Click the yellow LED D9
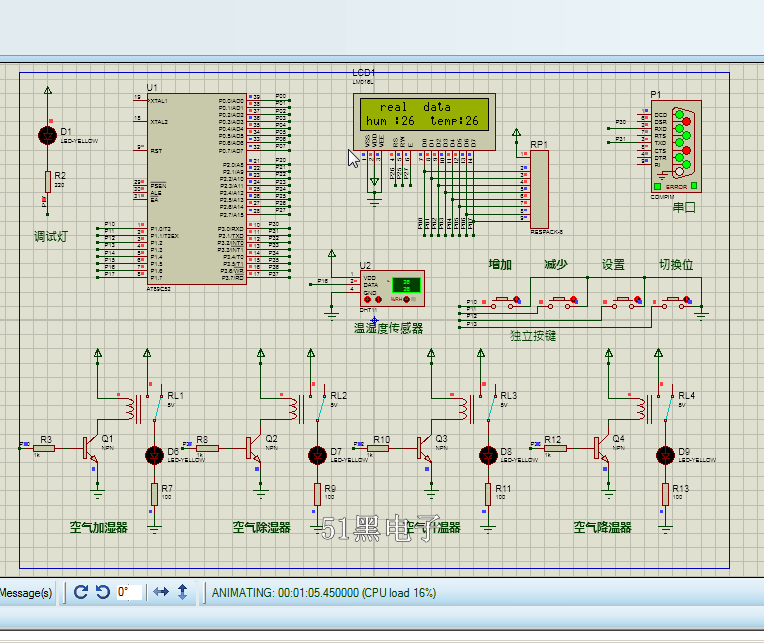Image resolution: width=764 pixels, height=643 pixels. point(665,456)
